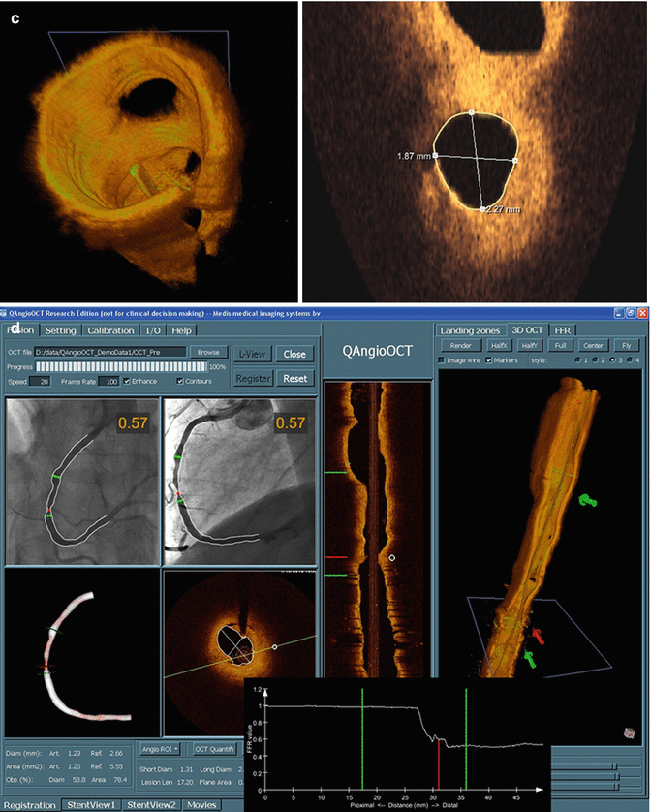Click the Fly navigation button
The height and width of the screenshot is (812, 651).
625,345
